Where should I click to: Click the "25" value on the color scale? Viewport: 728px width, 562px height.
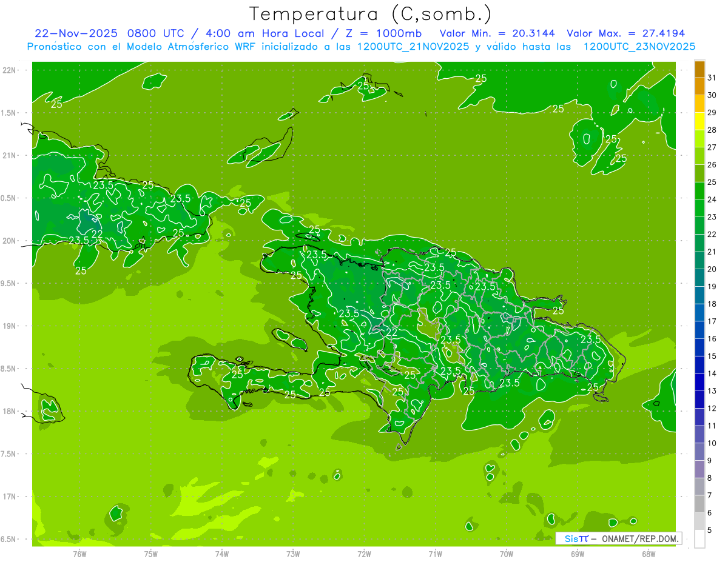pos(712,182)
